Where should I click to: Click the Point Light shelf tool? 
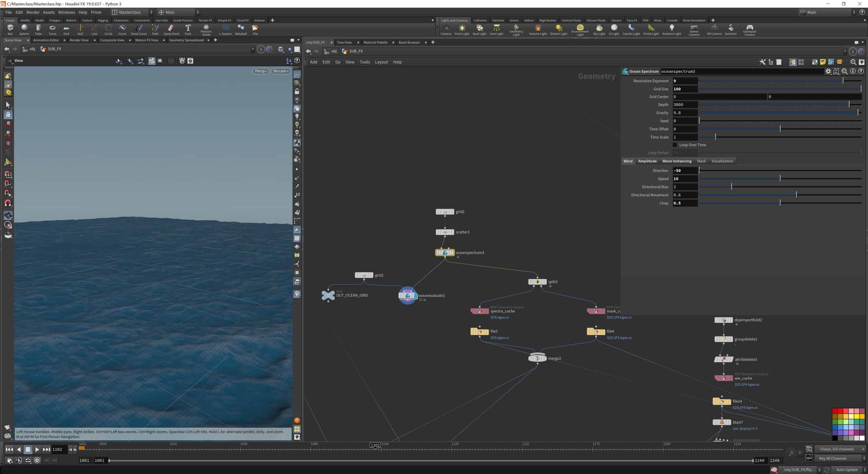462,29
